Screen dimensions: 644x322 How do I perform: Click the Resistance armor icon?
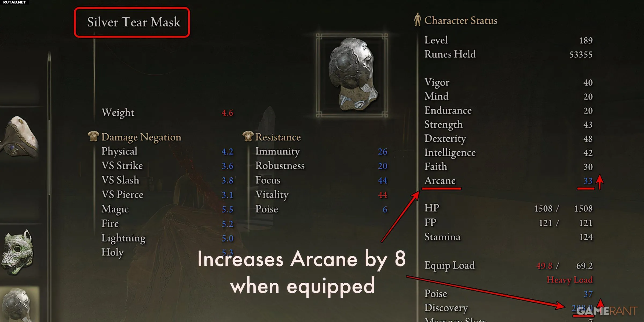point(248,136)
